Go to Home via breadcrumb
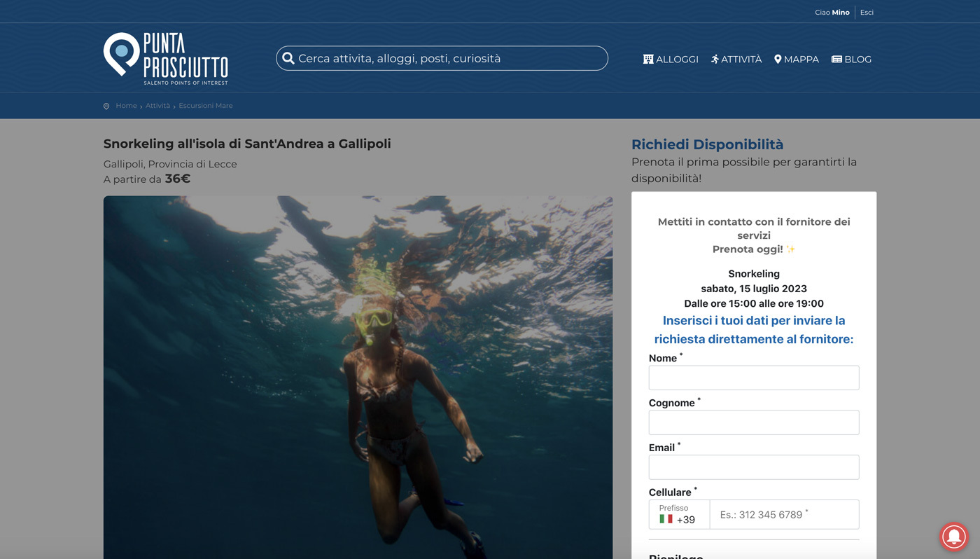Image resolution: width=980 pixels, height=559 pixels. (x=126, y=106)
